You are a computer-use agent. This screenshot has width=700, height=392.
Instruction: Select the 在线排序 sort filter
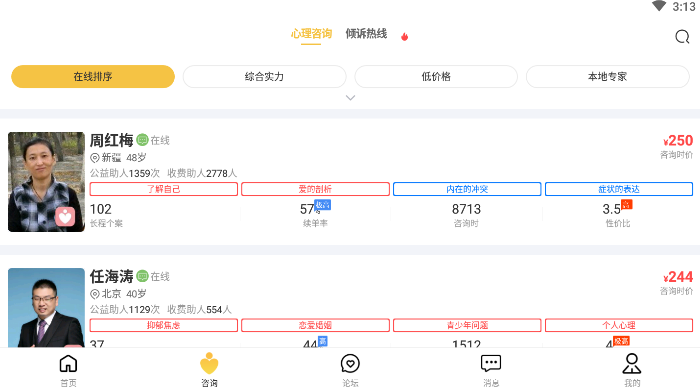pos(93,76)
